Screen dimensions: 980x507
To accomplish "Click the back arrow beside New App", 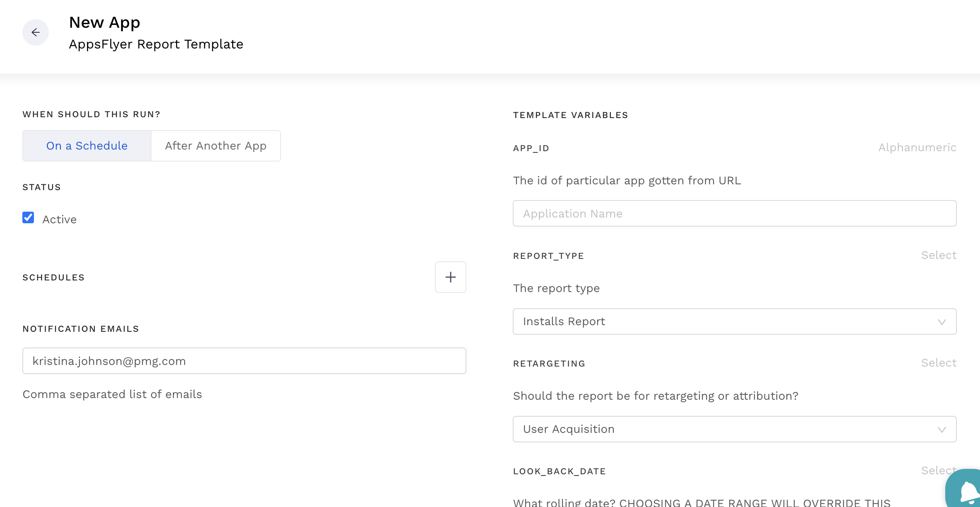I will point(36,32).
